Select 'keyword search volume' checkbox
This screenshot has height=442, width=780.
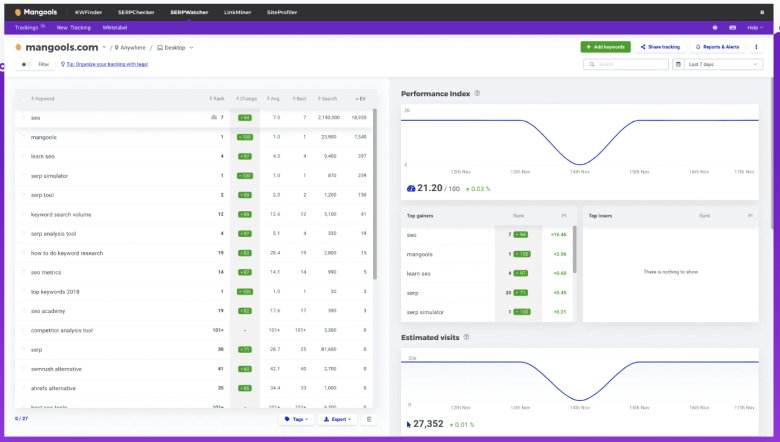23,214
